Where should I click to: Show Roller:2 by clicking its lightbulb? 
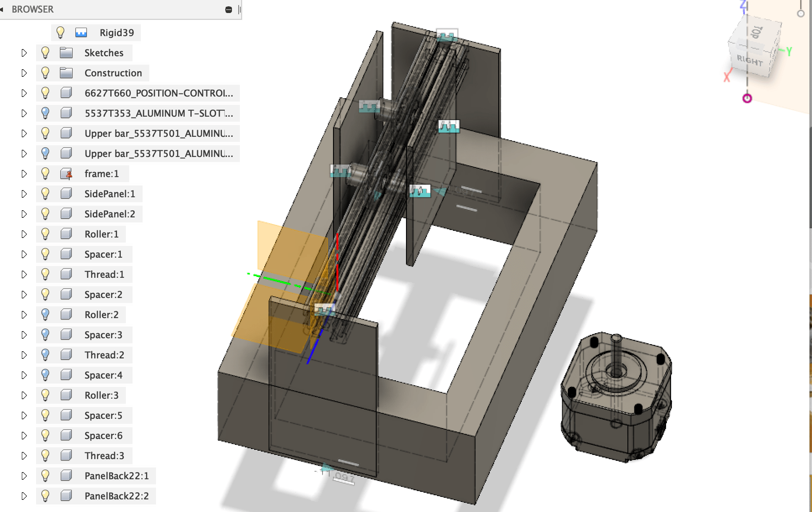click(x=45, y=315)
